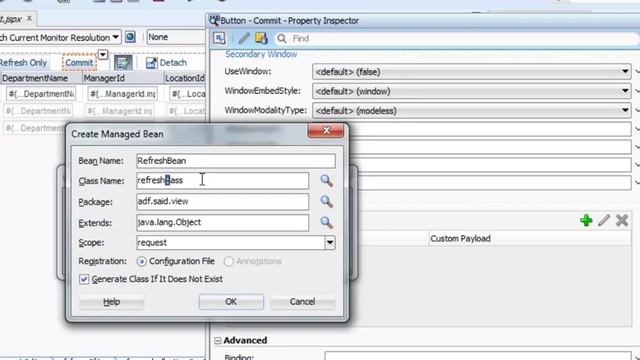Close the Create Managed Bean dialog
The height and width of the screenshot is (360, 640).
click(x=326, y=131)
